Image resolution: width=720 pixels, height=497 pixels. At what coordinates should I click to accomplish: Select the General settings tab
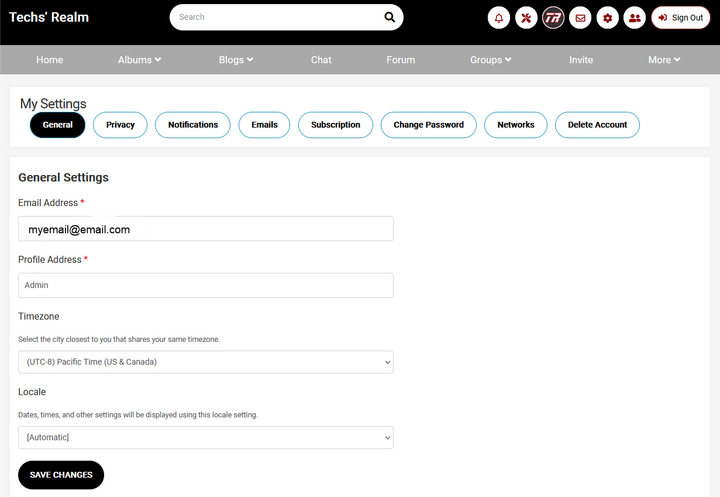tap(57, 125)
